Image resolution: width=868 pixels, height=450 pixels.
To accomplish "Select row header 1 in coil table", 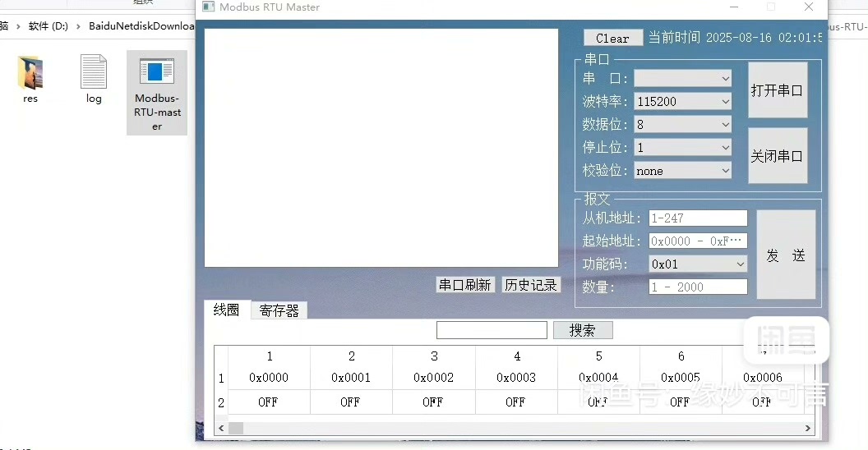I will [x=221, y=378].
